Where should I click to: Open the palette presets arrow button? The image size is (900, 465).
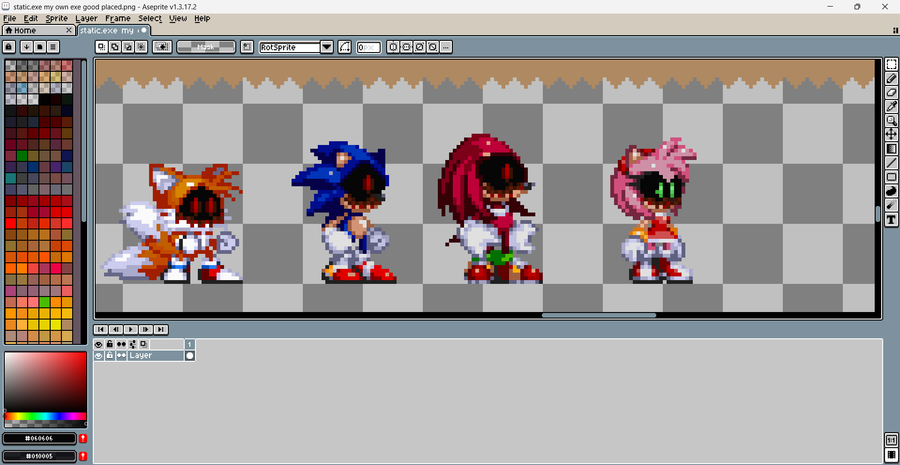(x=26, y=46)
